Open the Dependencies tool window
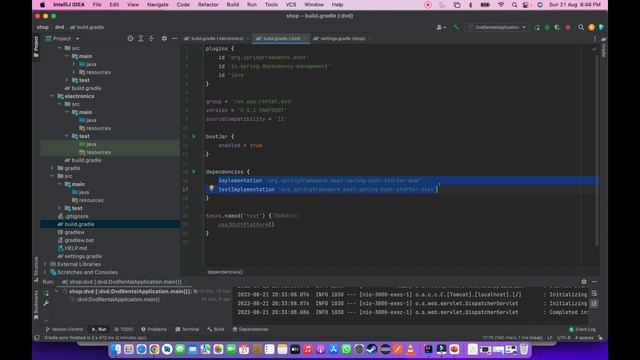Screen dimensions: 640x360 251,329
